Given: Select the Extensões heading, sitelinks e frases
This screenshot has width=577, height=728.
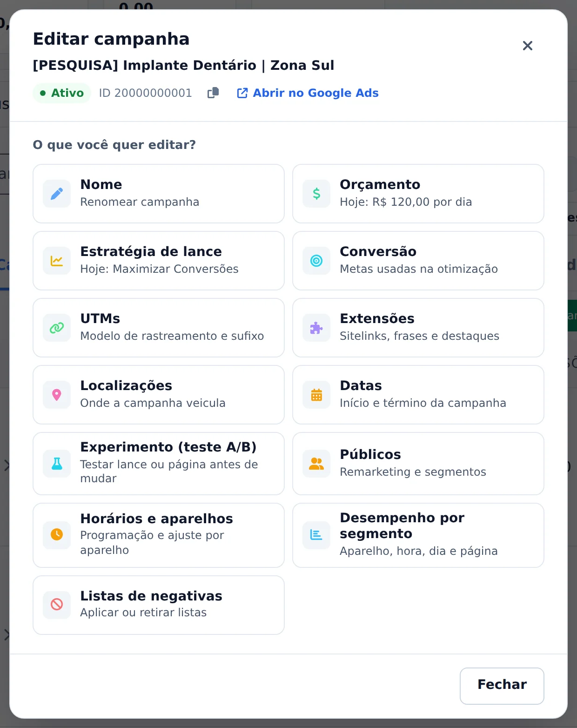Looking at the screenshot, I should 377,318.
